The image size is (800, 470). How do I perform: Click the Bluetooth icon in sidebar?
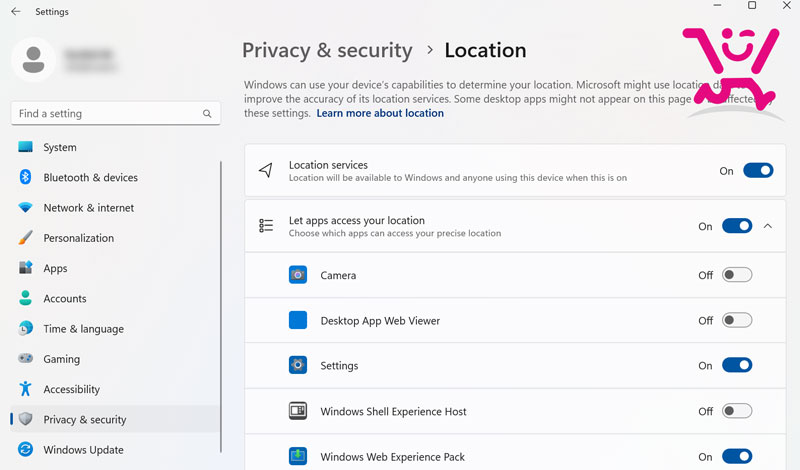(x=26, y=177)
